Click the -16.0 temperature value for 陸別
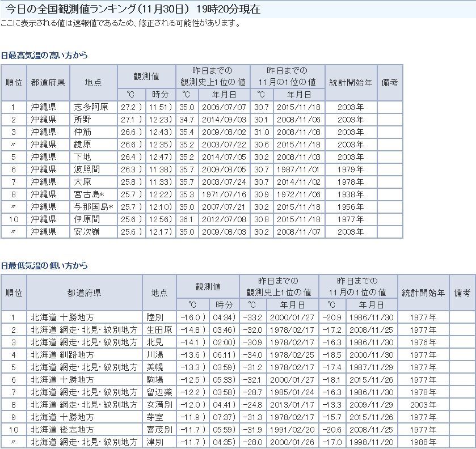This screenshot has width=476, height=449. pos(191,317)
